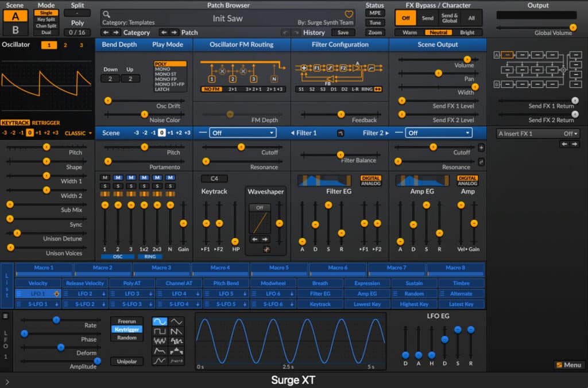This screenshot has height=388, width=588.
Task: Click the search magnifier icon in Patch Browser
Action: (106, 13)
